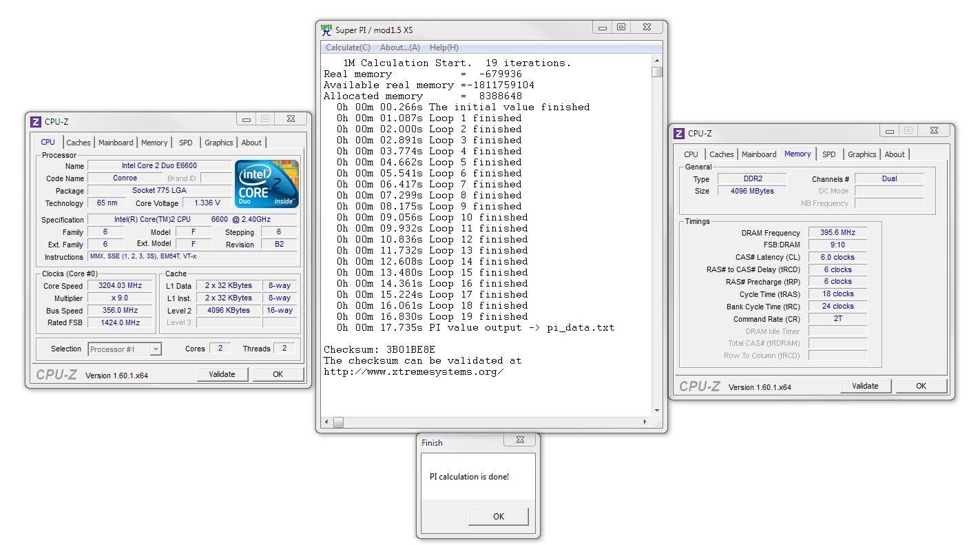Click the Core Speed value 3204.03 MHz
This screenshot has height=545, width=980.
(121, 285)
